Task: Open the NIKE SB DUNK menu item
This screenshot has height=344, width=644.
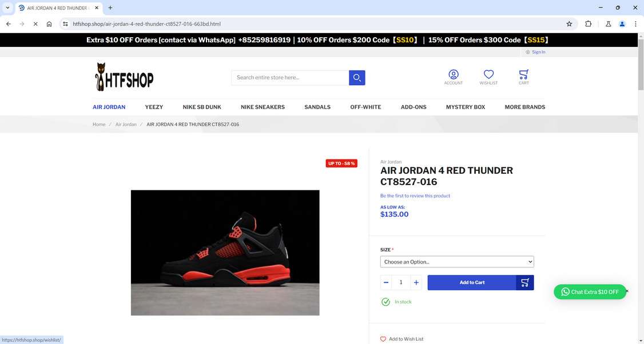Action: pos(202,107)
